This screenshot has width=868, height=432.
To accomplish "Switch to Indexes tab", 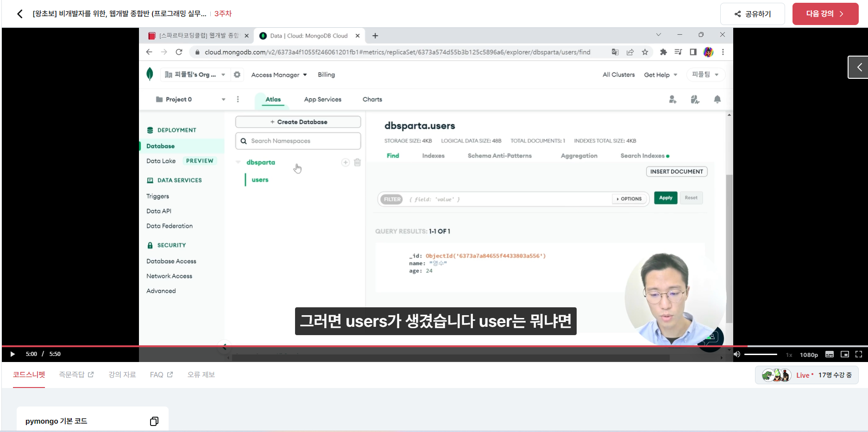I will [433, 156].
